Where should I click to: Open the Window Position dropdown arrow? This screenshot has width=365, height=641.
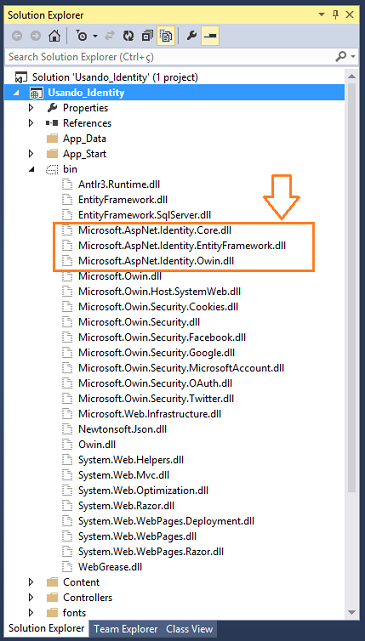point(322,15)
